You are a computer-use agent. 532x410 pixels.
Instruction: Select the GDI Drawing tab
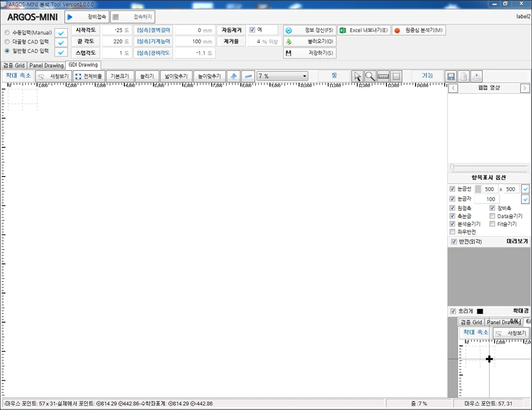pos(83,65)
